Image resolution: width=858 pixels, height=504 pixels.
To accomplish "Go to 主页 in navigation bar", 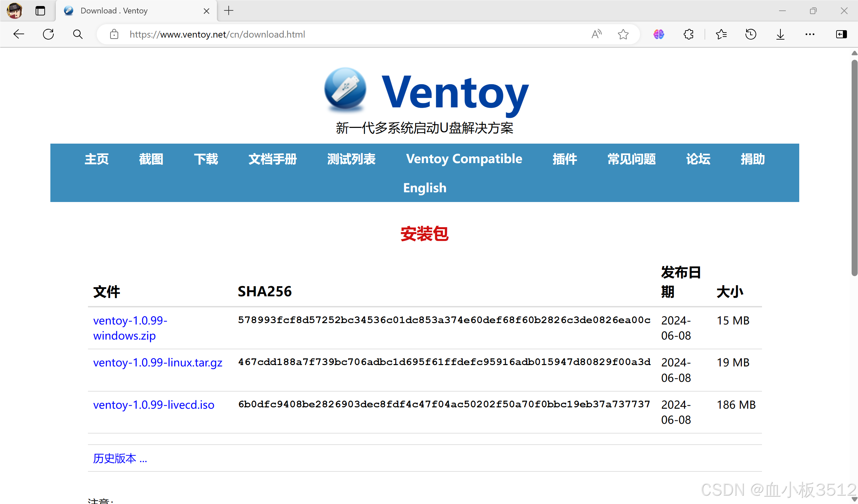I will pos(97,159).
